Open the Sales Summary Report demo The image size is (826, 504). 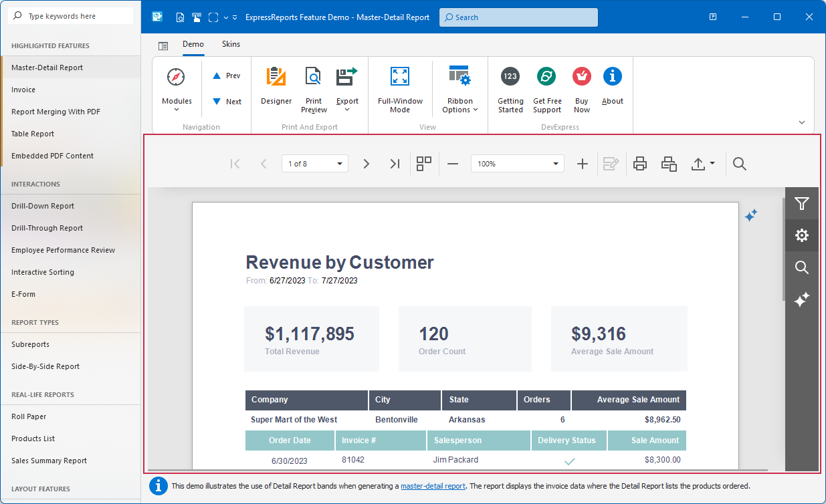71,461
